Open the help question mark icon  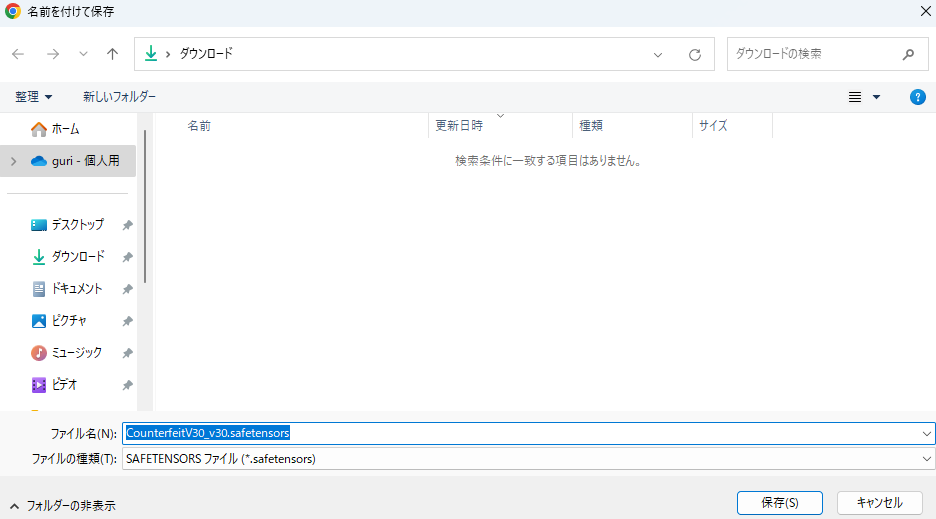[x=917, y=97]
